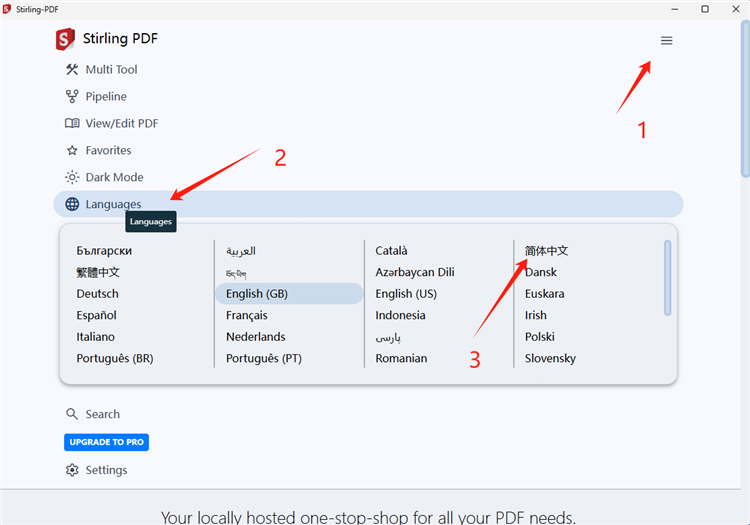
Task: Select Romanian language
Action: (401, 358)
